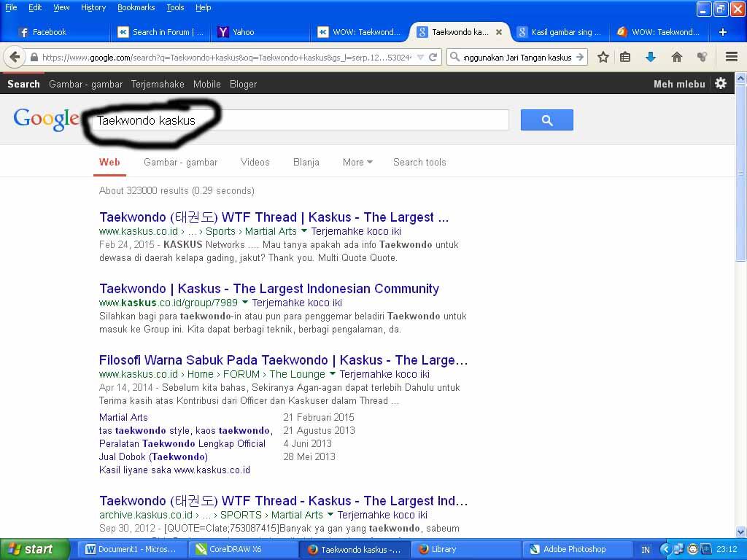Viewport: 747px width, 560px height.
Task: Click scrollbar up arrow at top
Action: coord(741,78)
